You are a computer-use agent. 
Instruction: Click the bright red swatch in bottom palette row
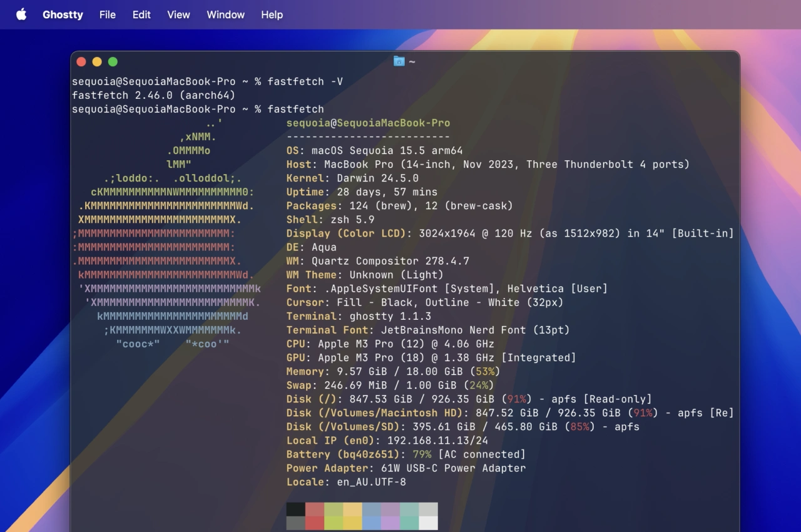[315, 523]
